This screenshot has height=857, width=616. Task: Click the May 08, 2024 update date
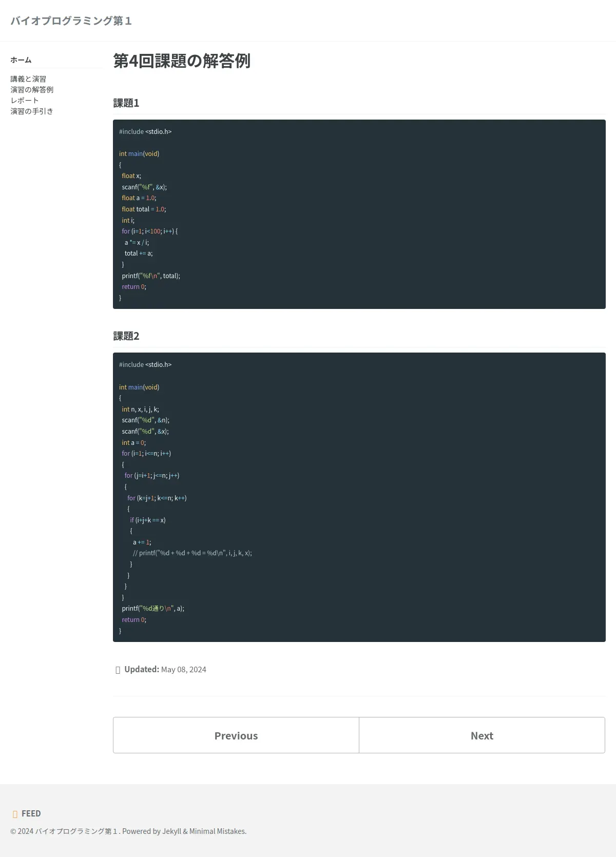(x=184, y=670)
